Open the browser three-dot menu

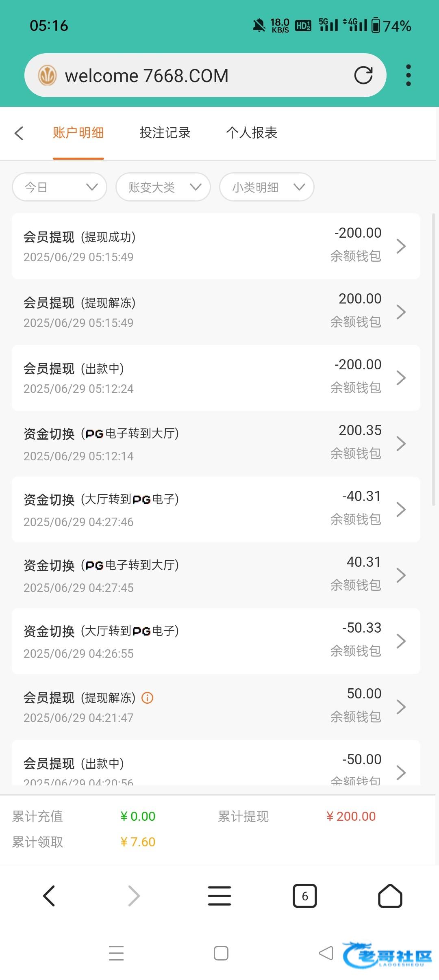pos(408,75)
